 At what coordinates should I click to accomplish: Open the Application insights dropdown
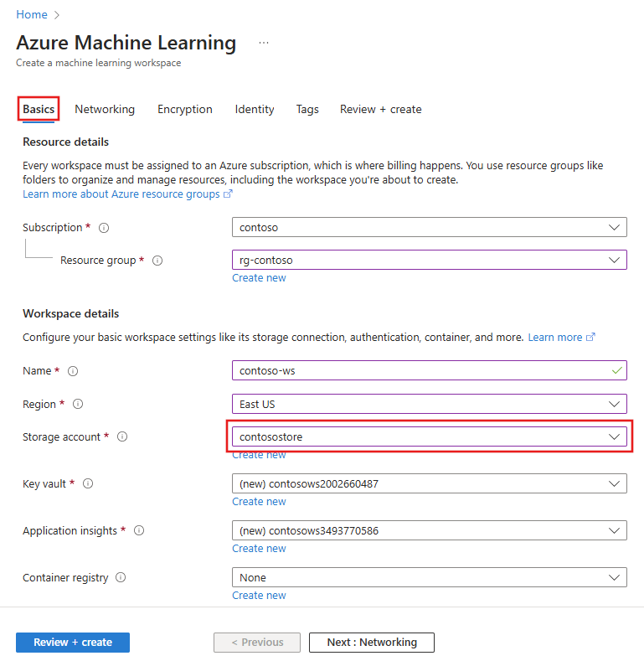coord(430,530)
